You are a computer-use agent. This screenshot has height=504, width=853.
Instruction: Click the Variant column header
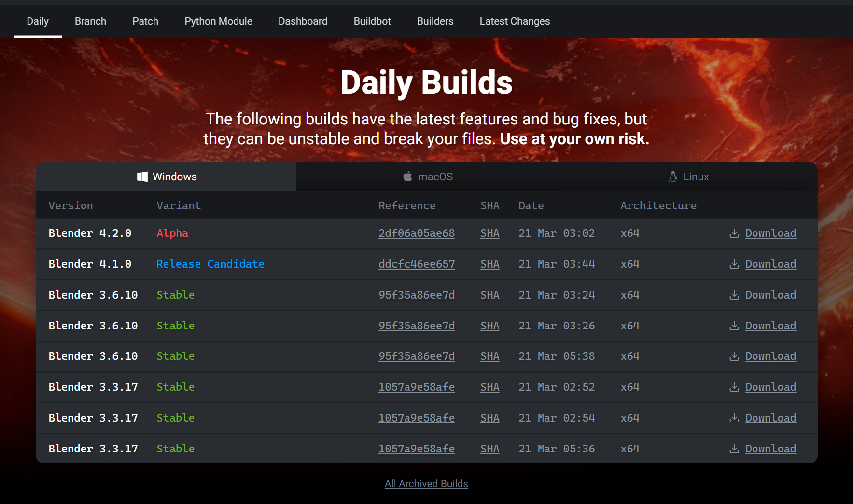pyautogui.click(x=179, y=206)
